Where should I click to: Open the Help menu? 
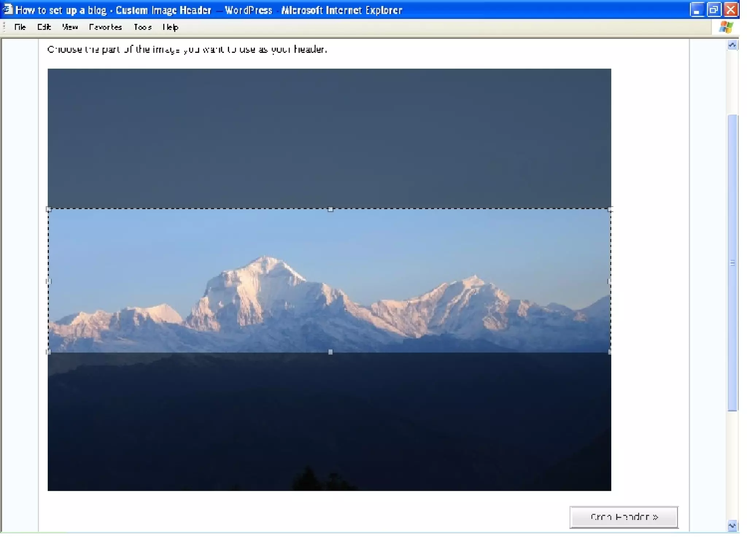[x=170, y=27]
